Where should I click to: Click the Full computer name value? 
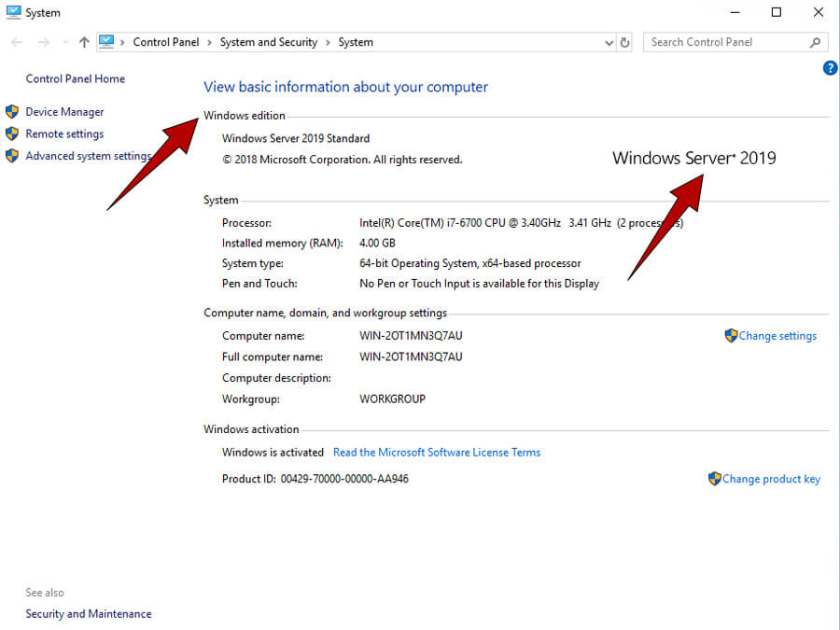[411, 357]
